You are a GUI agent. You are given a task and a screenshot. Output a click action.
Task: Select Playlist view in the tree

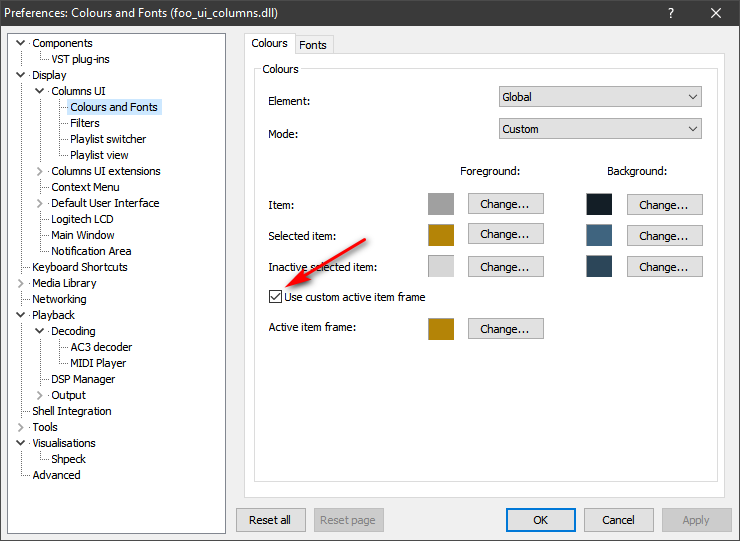point(99,155)
